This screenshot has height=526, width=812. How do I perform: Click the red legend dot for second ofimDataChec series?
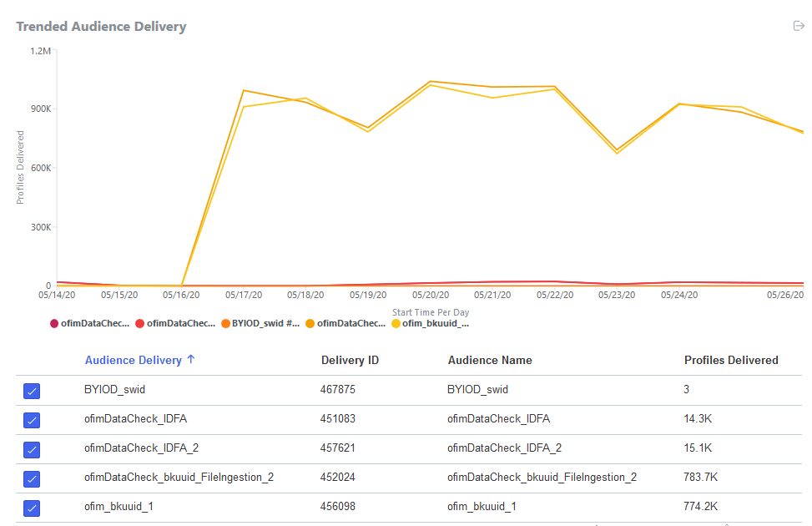pos(140,323)
